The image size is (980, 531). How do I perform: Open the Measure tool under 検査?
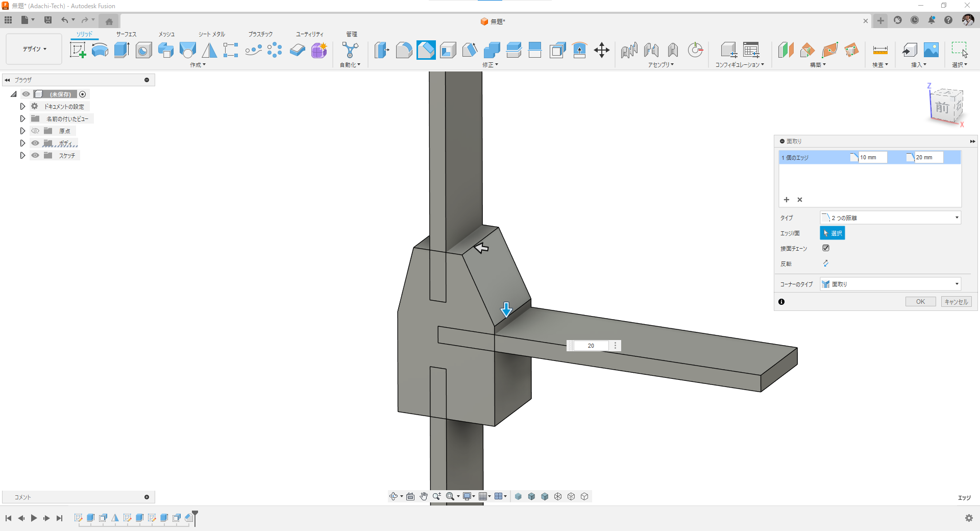coord(880,50)
